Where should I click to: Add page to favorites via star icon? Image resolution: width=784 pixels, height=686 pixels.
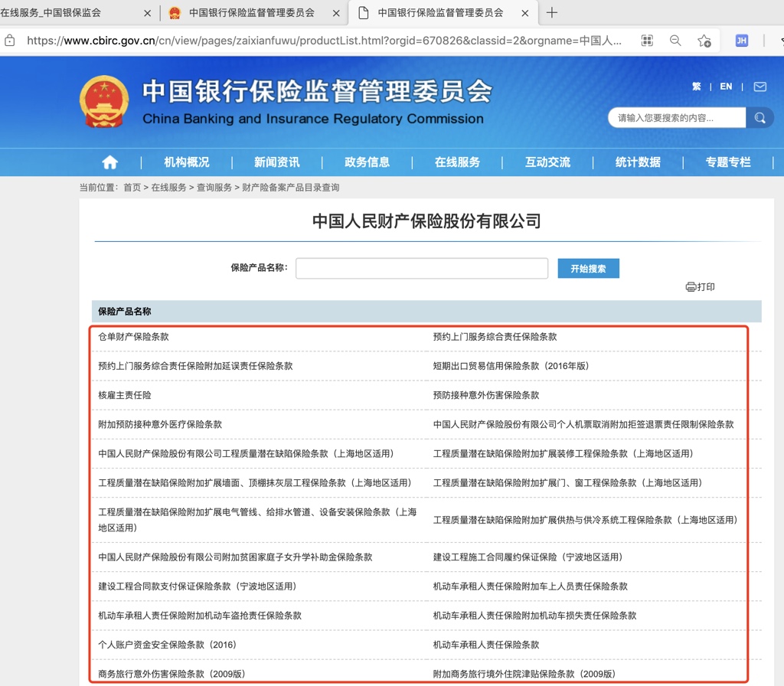(704, 41)
